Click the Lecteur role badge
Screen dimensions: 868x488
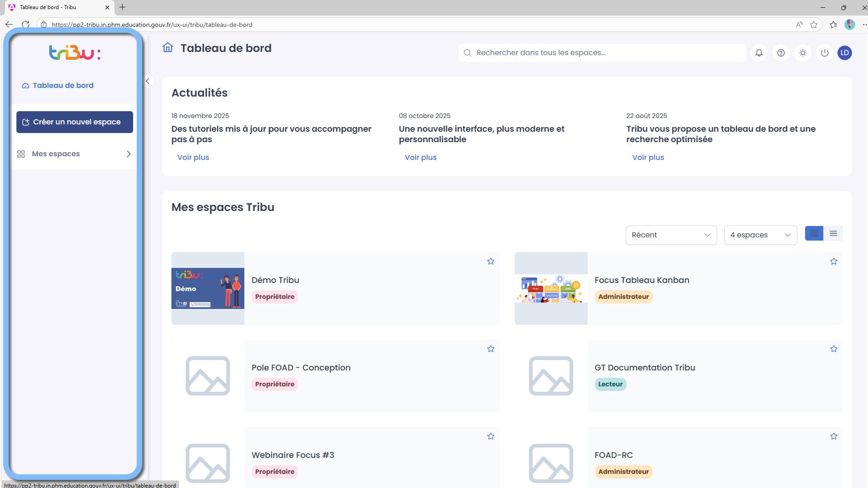(x=610, y=384)
